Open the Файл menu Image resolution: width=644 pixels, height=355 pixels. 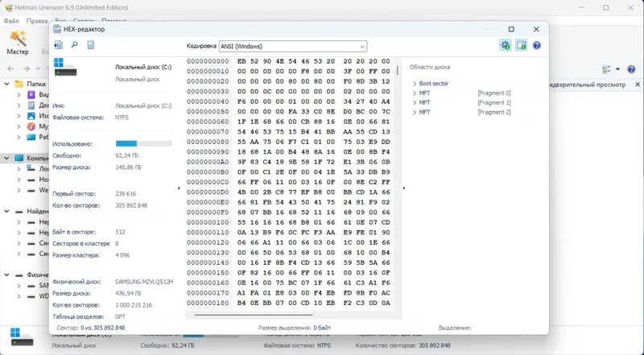click(x=11, y=21)
